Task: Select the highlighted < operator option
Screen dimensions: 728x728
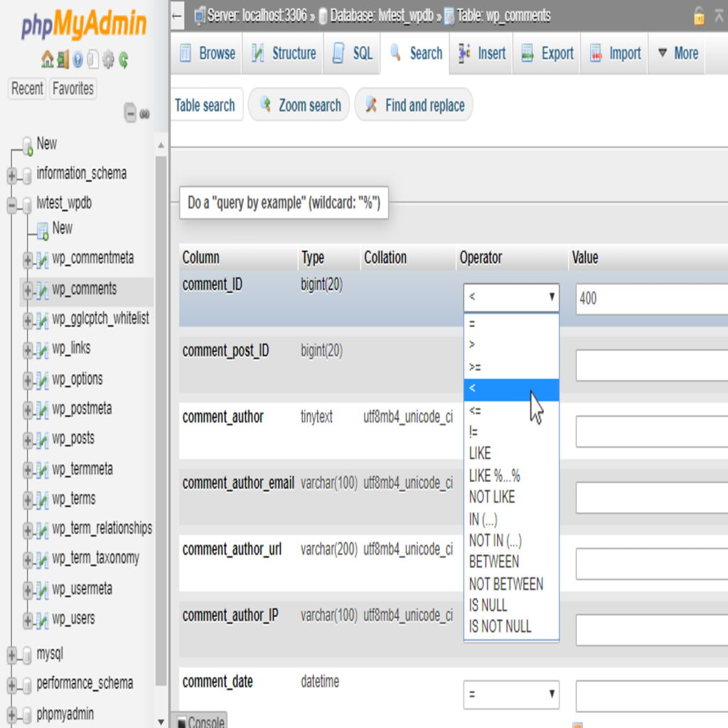Action: [511, 389]
